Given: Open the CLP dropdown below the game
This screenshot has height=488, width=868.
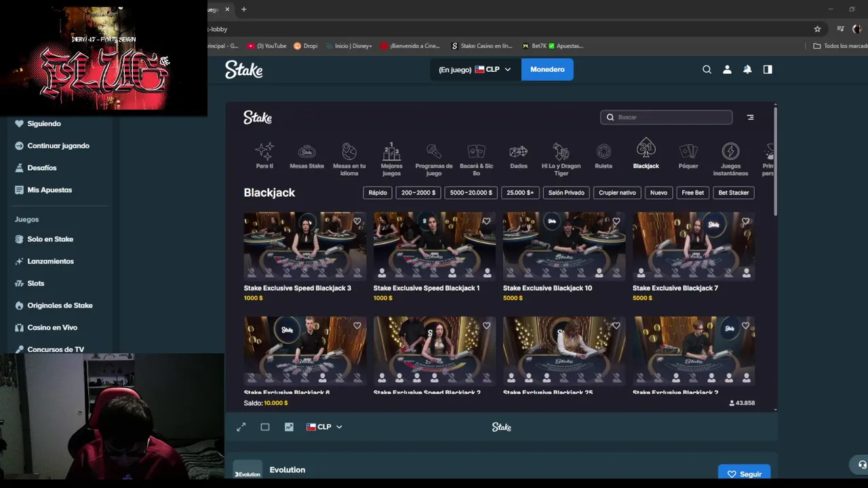Looking at the screenshot, I should [324, 427].
